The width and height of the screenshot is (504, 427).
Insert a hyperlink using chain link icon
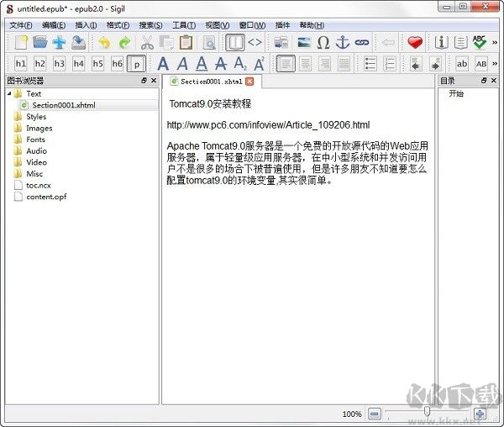point(362,42)
